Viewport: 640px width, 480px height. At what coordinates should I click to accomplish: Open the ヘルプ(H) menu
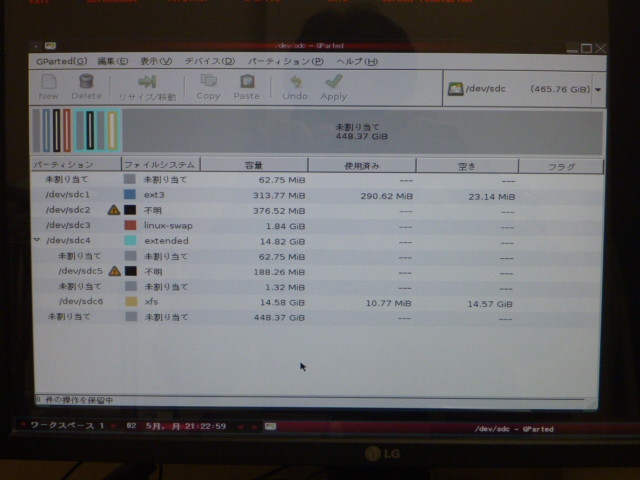(x=357, y=62)
